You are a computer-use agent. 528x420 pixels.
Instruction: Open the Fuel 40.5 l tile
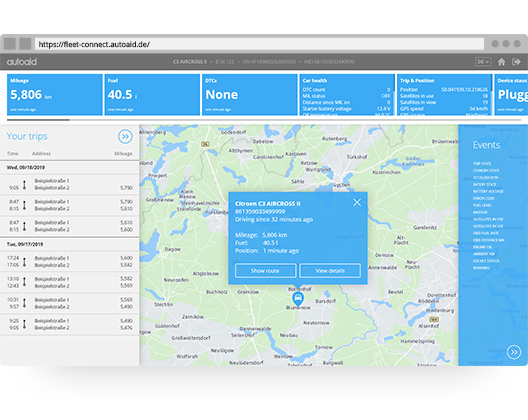pyautogui.click(x=152, y=95)
